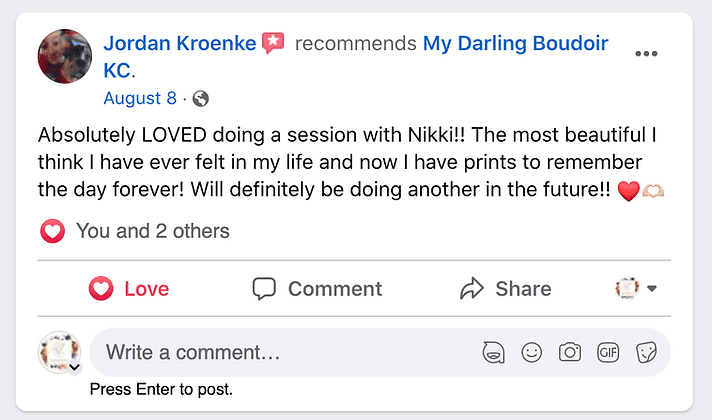Open Jordan Kroenke's profile name link
This screenshot has height=420, width=712.
point(178,44)
